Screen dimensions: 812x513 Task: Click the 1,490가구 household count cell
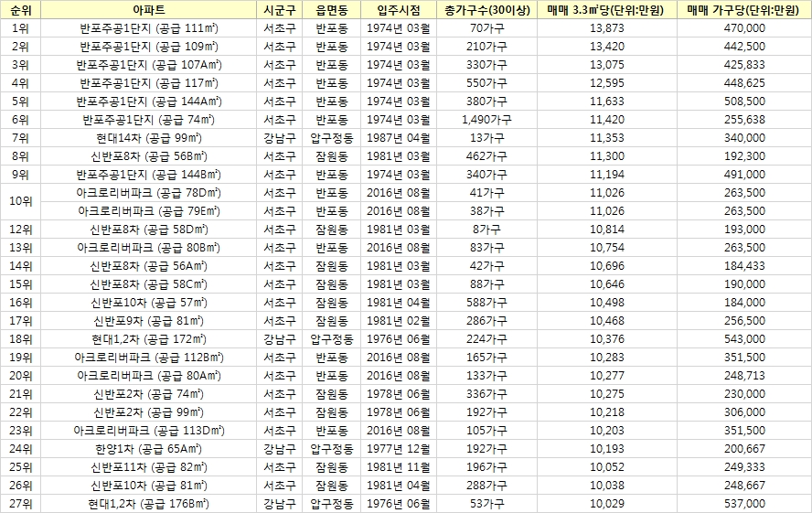(x=486, y=120)
